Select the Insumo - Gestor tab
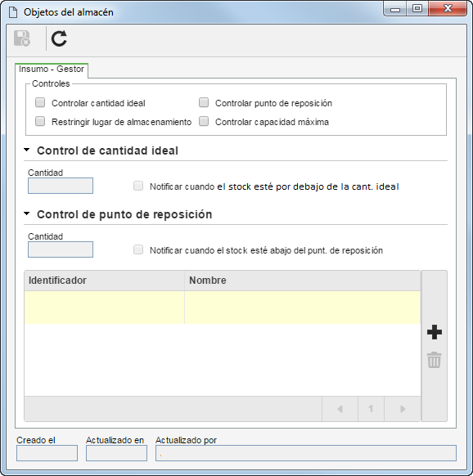473x476 pixels. [x=52, y=70]
